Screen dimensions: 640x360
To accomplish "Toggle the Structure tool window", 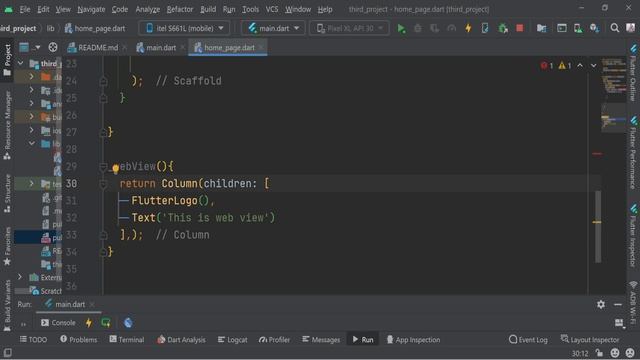I will (x=7, y=193).
